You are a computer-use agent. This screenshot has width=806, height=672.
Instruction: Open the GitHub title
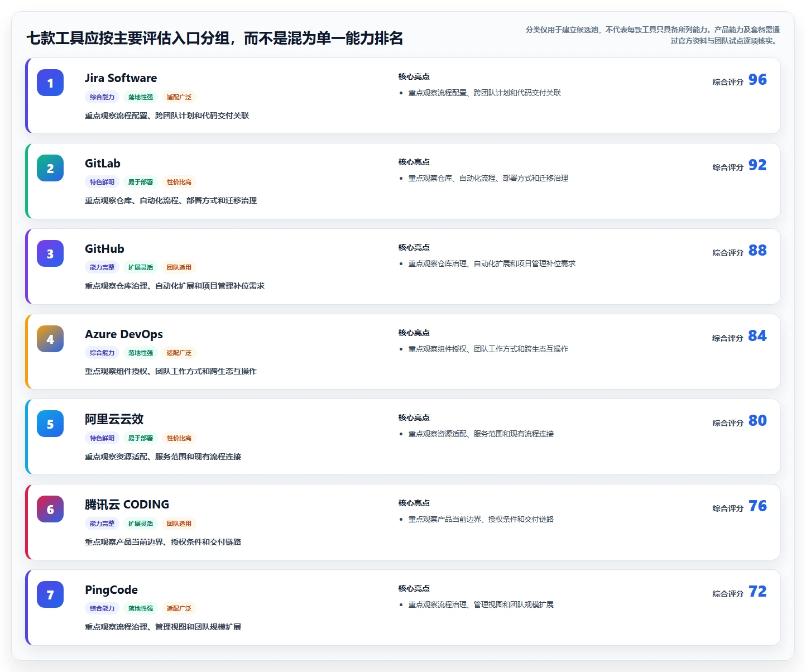point(104,249)
